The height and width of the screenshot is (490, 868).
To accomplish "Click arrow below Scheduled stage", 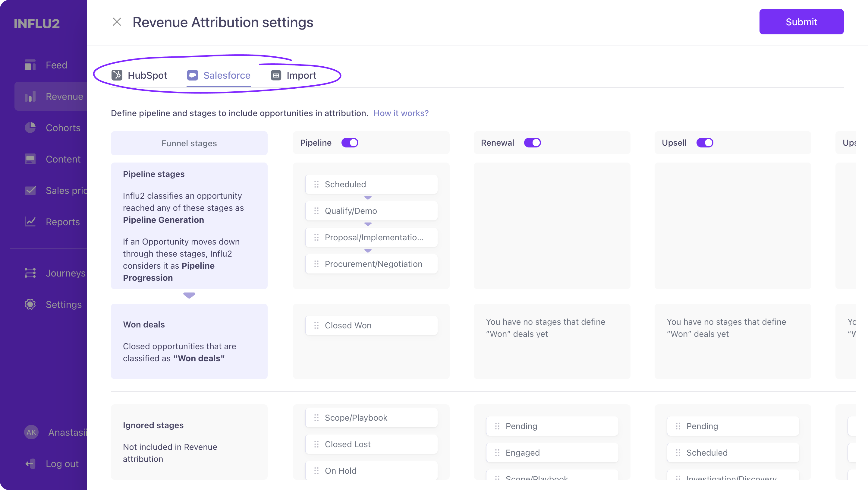I will click(368, 198).
